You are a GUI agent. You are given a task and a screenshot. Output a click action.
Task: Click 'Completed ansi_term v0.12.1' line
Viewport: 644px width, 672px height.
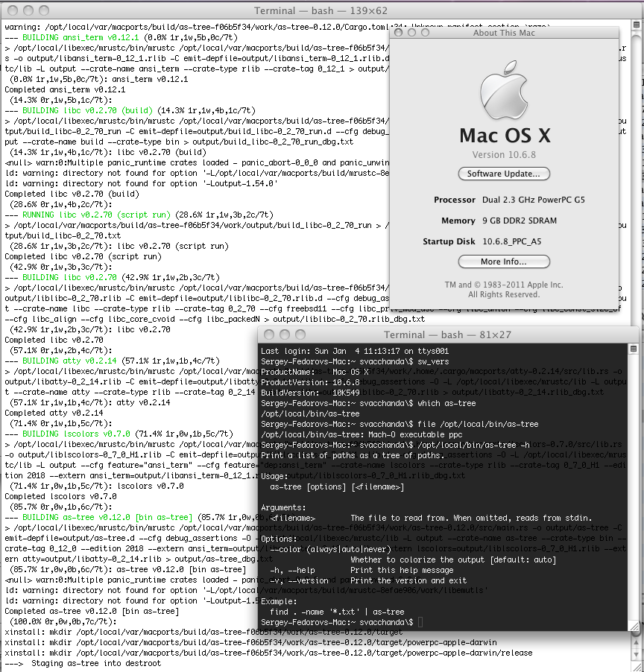[x=65, y=89]
